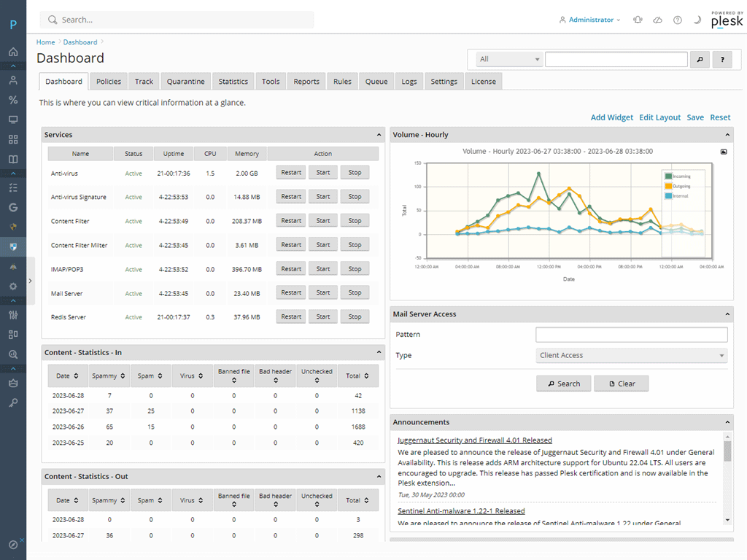Open the Customers person icon in the sidebar
Screen dimensions: 747x560
(13, 80)
